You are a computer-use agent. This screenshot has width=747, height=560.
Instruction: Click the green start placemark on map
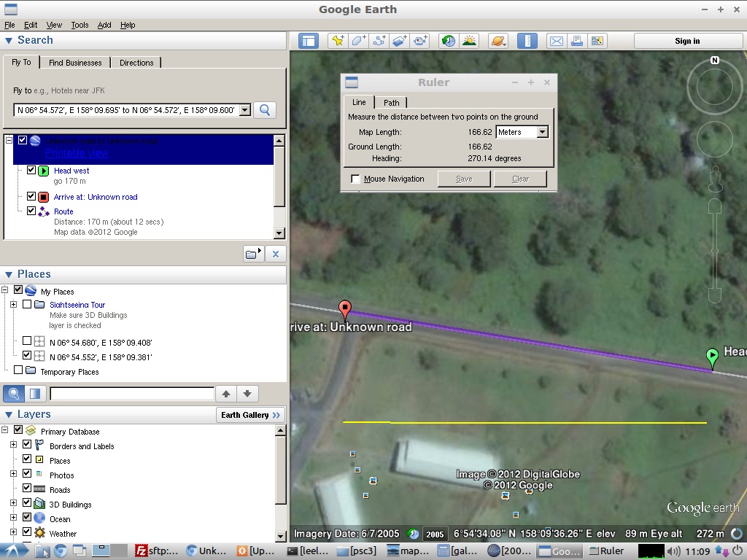point(712,357)
